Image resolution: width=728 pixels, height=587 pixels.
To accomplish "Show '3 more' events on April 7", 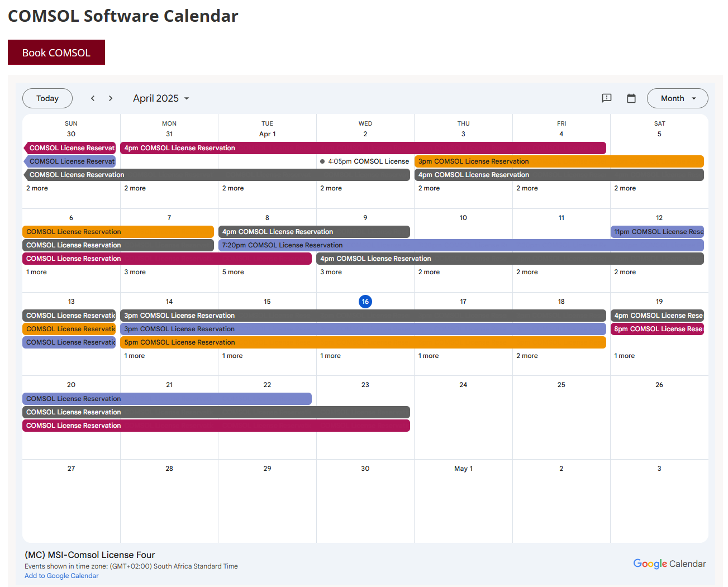I will click(x=135, y=272).
